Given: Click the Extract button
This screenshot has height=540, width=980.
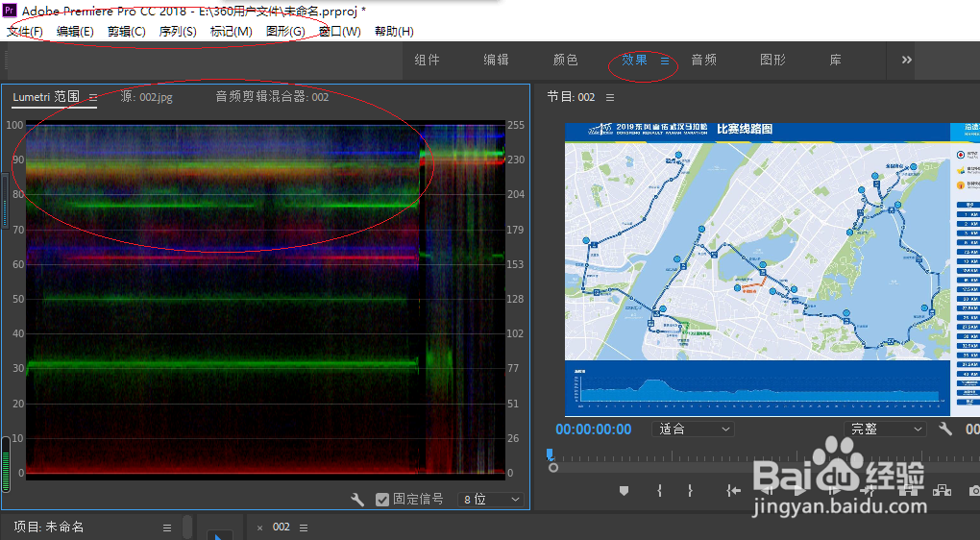Looking at the screenshot, I should pos(942,491).
